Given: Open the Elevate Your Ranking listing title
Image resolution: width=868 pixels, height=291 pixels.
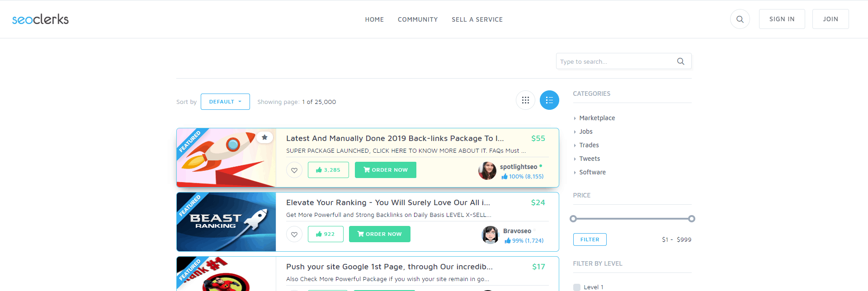Looking at the screenshot, I should click(x=388, y=202).
